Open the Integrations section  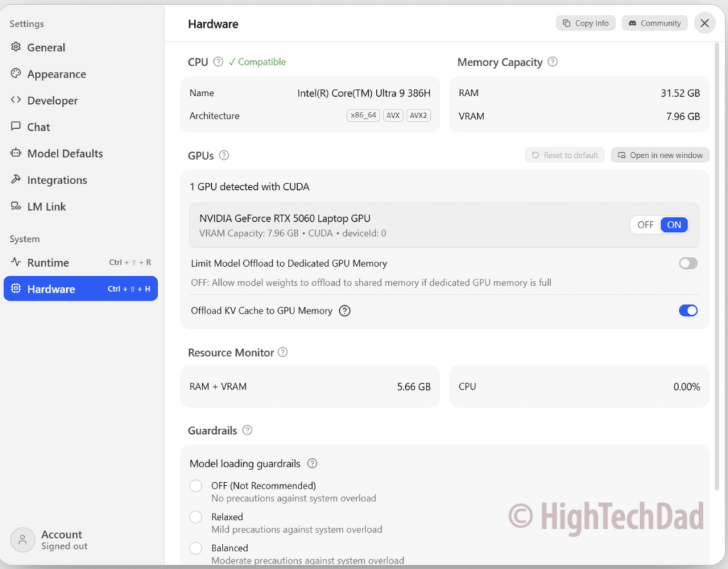[x=80, y=180]
